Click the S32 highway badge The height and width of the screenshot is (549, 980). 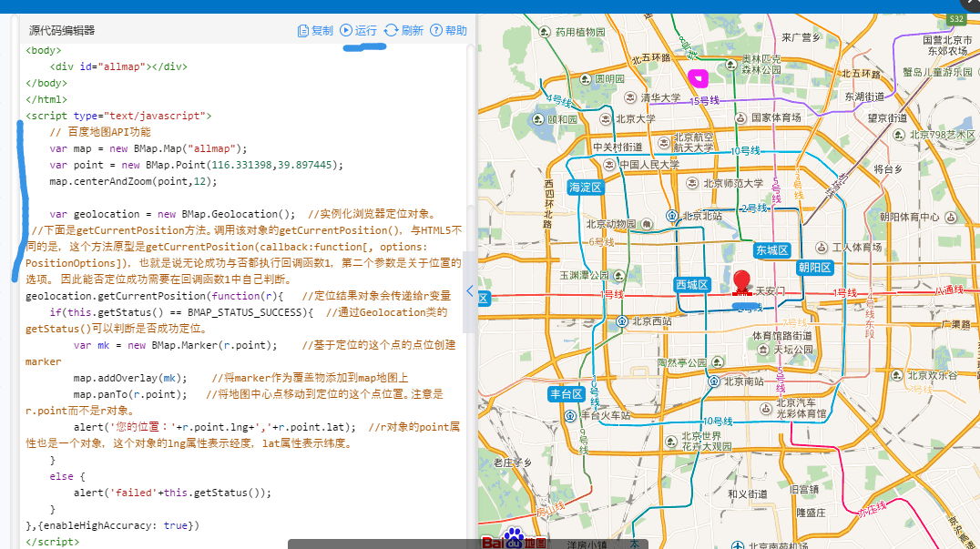[x=956, y=19]
